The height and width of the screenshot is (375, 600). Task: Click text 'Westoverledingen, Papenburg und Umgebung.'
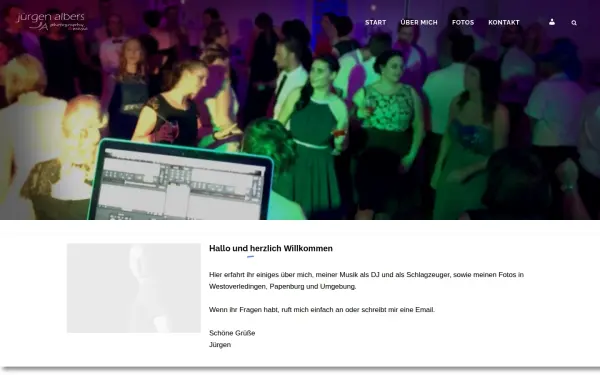pos(282,286)
